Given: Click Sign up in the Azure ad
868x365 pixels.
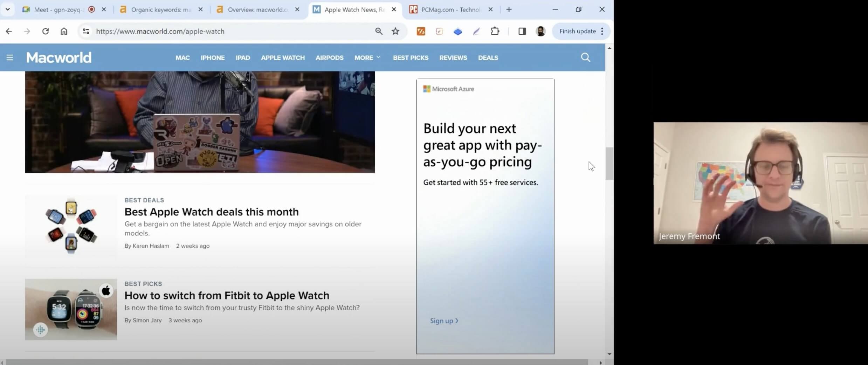Looking at the screenshot, I should point(444,321).
